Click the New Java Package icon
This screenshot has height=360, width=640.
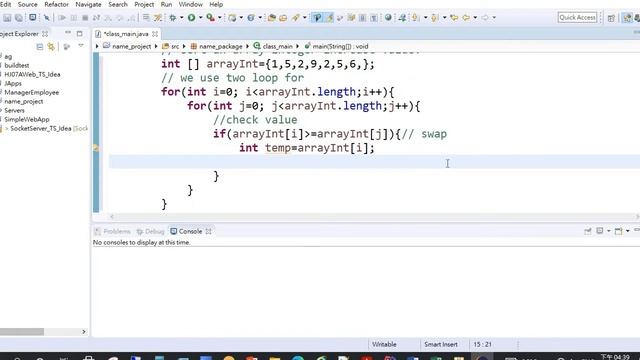point(232,18)
